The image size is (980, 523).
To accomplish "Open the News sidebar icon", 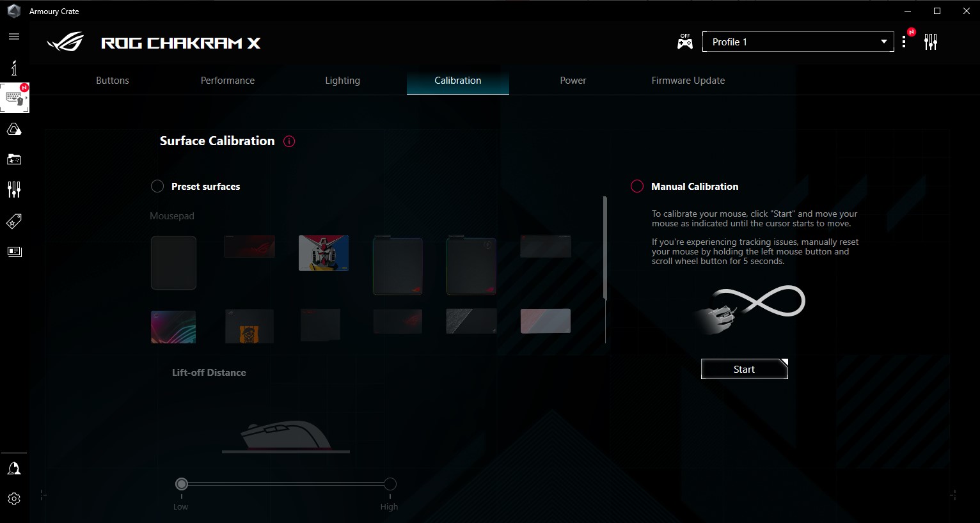I will [x=14, y=251].
